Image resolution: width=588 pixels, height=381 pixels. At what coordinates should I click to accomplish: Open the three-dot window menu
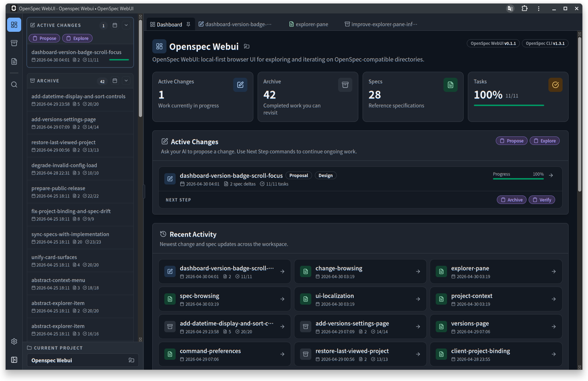coord(539,8)
